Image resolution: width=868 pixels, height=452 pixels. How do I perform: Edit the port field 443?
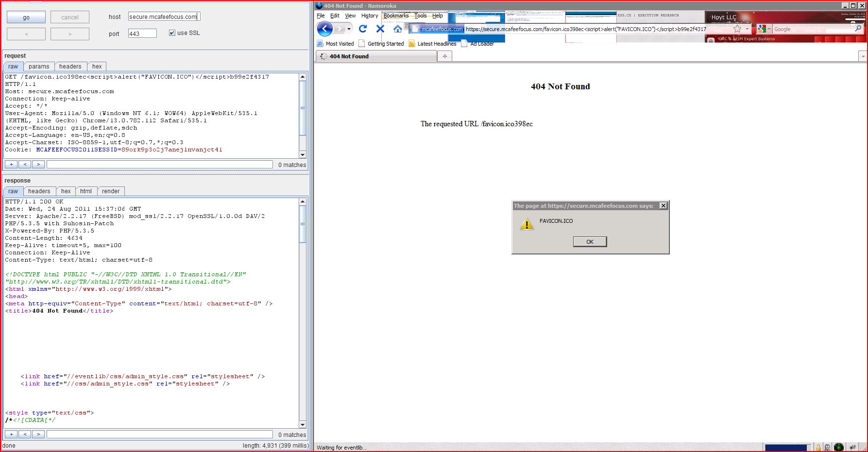pos(142,33)
